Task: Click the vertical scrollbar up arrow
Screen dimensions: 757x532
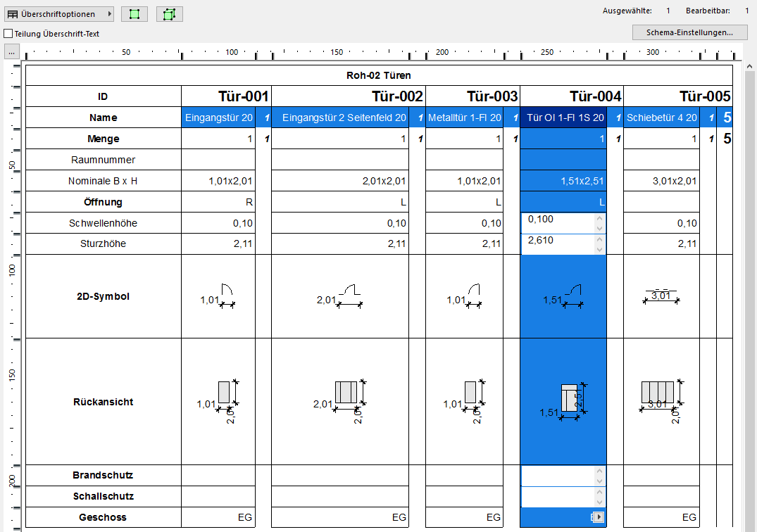Action: 749,66
